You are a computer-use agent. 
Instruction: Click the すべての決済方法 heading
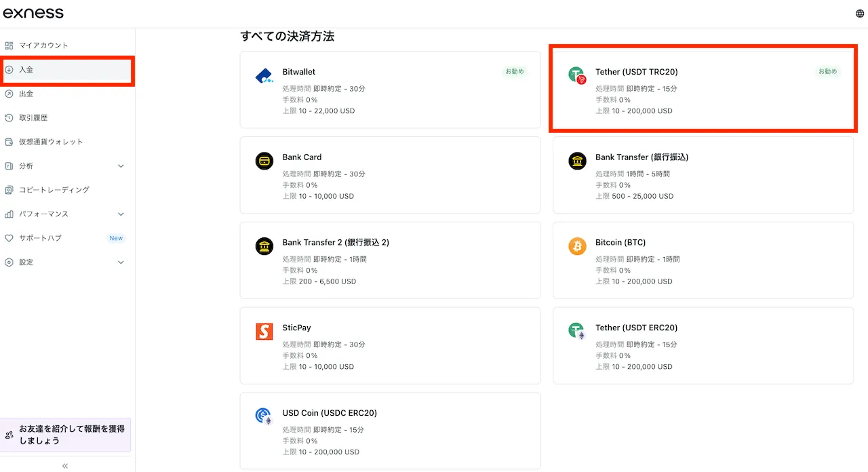(x=287, y=36)
